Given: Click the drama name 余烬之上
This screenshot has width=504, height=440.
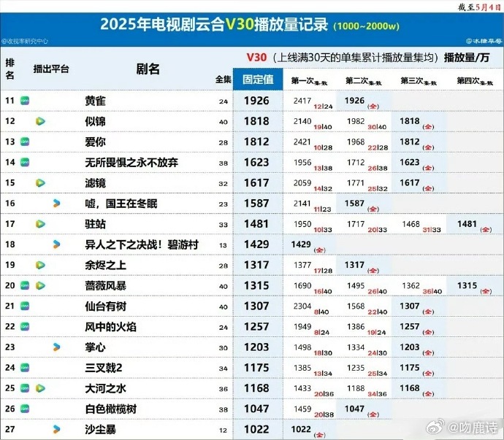Looking at the screenshot, I should (106, 265).
